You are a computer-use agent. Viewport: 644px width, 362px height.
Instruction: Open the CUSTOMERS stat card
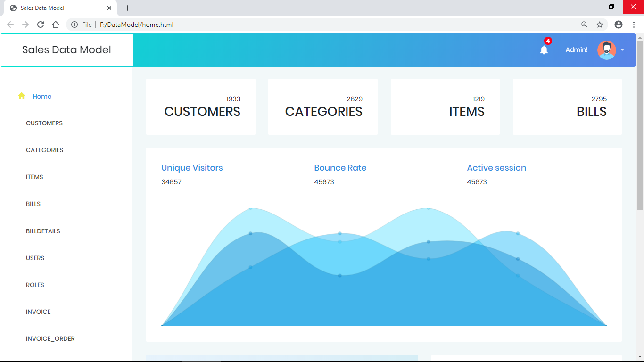tap(201, 107)
